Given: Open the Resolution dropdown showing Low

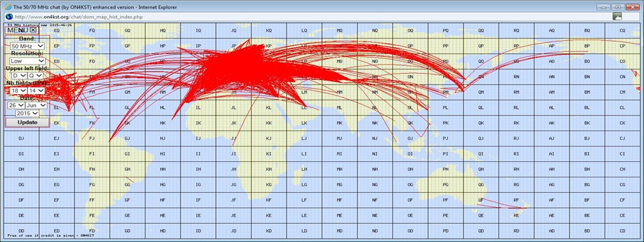Looking at the screenshot, I should pyautogui.click(x=28, y=61).
